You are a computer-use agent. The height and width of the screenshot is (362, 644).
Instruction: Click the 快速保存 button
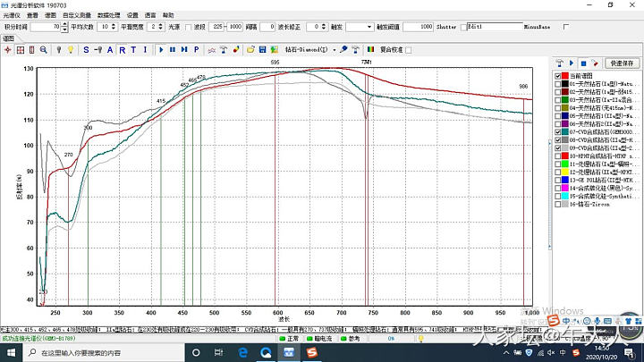click(x=622, y=63)
